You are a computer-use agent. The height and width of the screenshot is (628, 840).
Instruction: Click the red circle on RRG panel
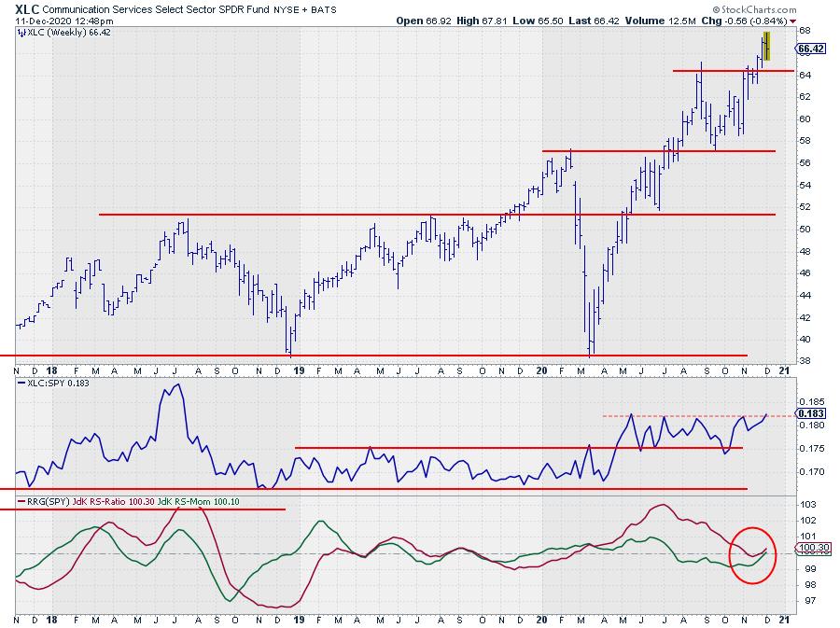(x=749, y=555)
